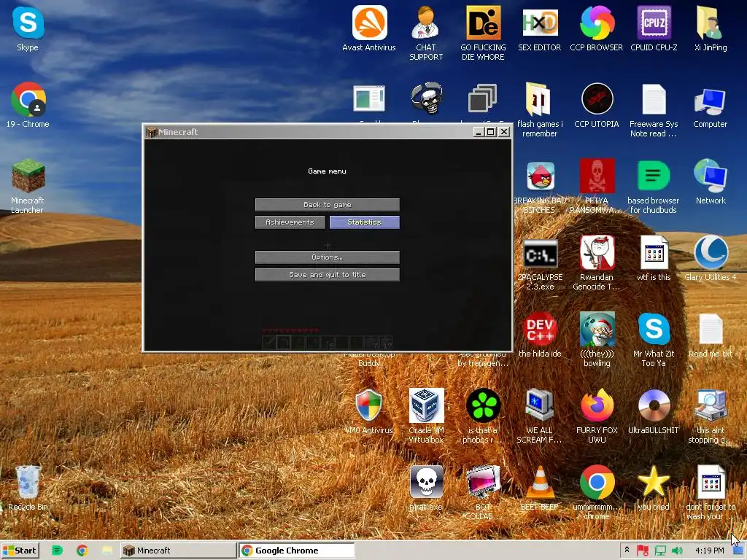Click Save and quit to title

(x=328, y=275)
